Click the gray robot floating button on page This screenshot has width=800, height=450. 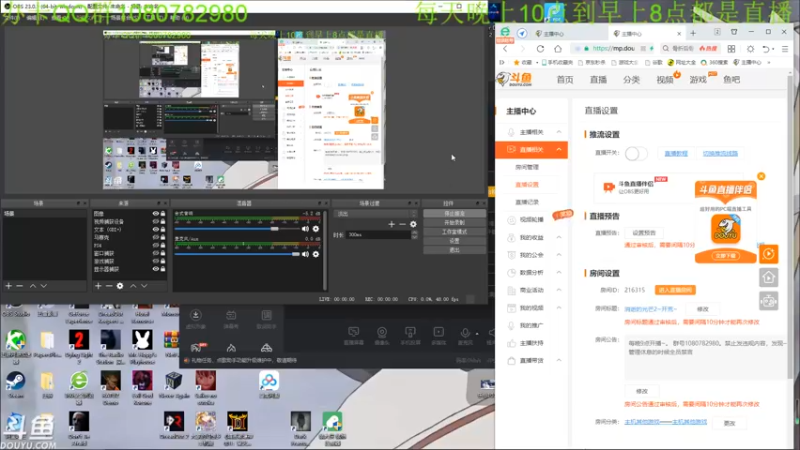pos(769,301)
